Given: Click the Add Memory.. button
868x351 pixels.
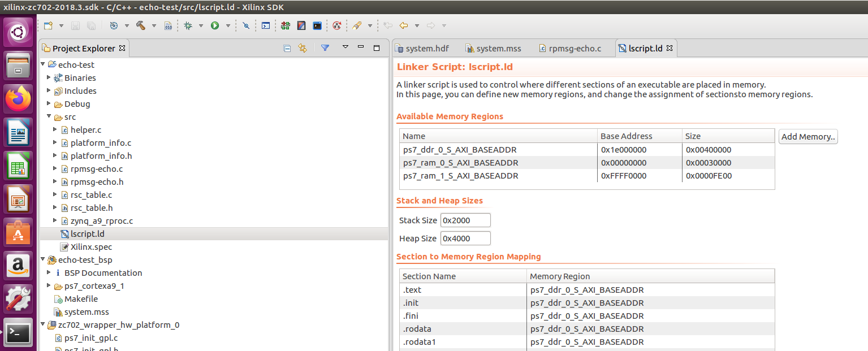Looking at the screenshot, I should (808, 137).
